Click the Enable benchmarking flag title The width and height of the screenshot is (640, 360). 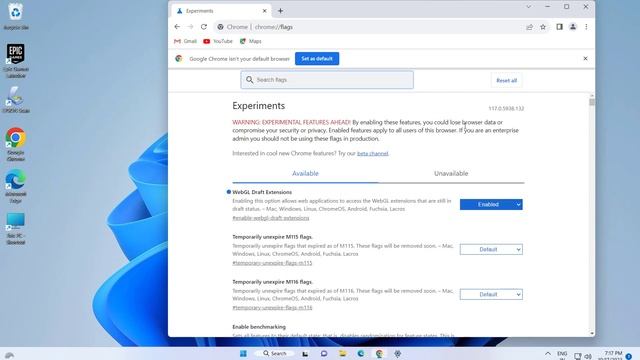point(259,327)
